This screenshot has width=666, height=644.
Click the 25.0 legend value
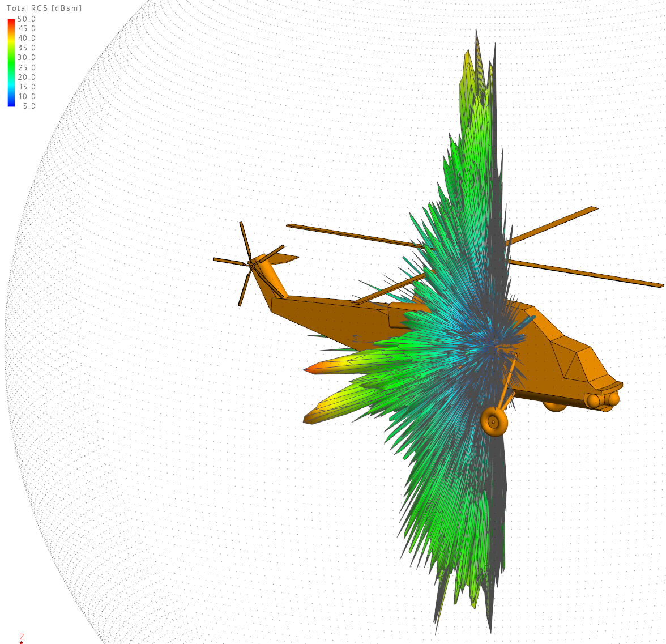[x=26, y=67]
